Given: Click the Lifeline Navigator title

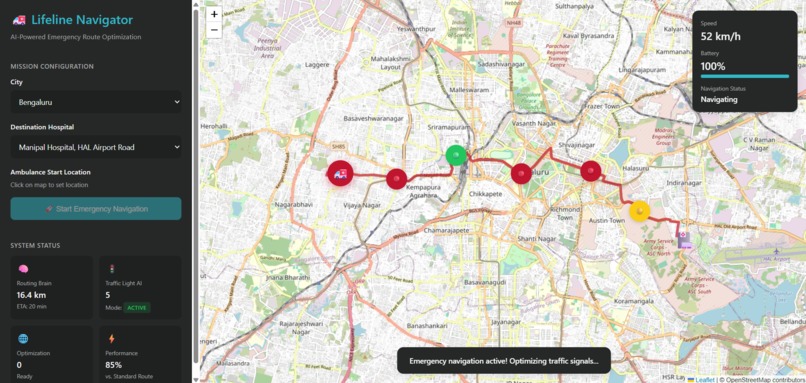Looking at the screenshot, I should coord(82,20).
